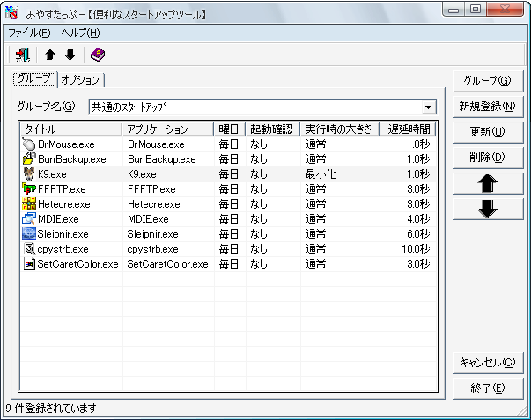
Task: Click 最小化 in the K9.exe row
Action: 321,174
